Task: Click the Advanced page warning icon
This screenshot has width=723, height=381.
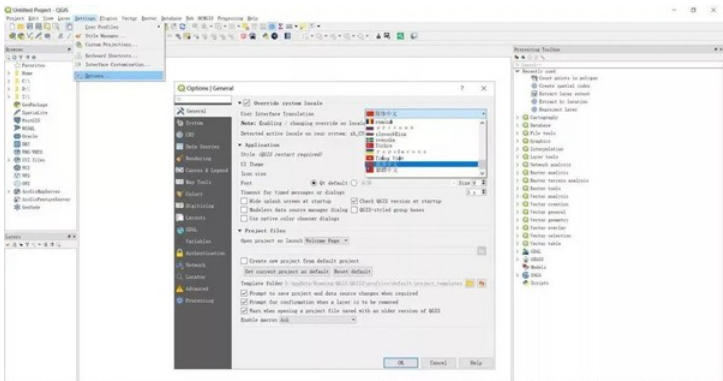Action: [180, 289]
